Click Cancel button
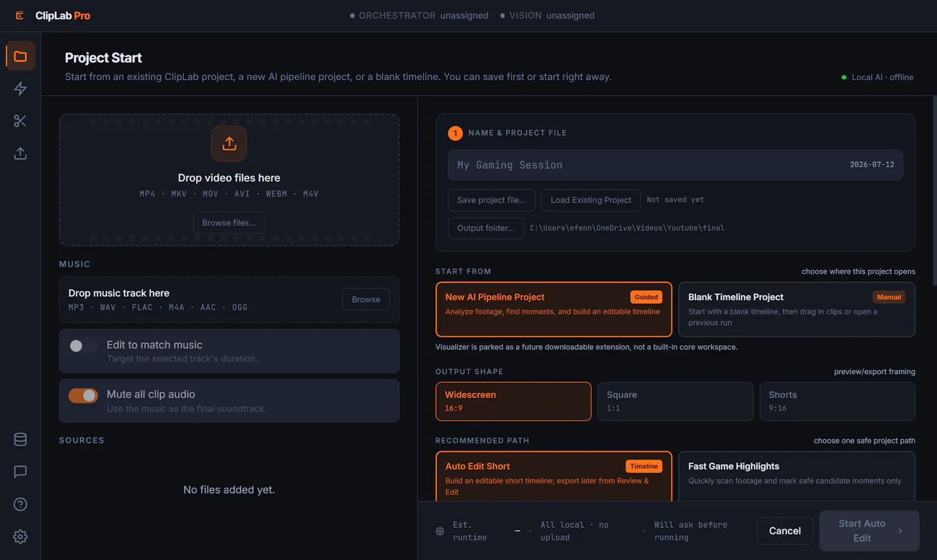 point(785,531)
